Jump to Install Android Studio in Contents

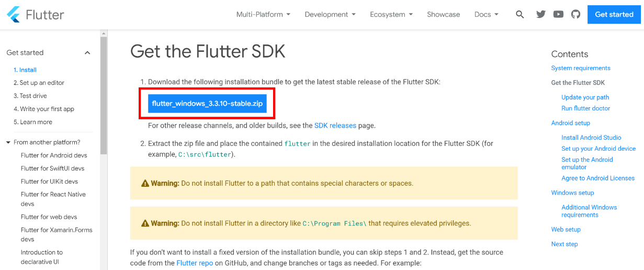(591, 138)
